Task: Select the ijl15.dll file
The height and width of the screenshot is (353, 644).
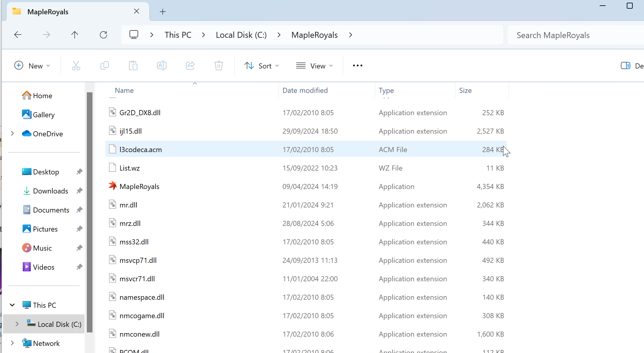Action: (x=306, y=131)
